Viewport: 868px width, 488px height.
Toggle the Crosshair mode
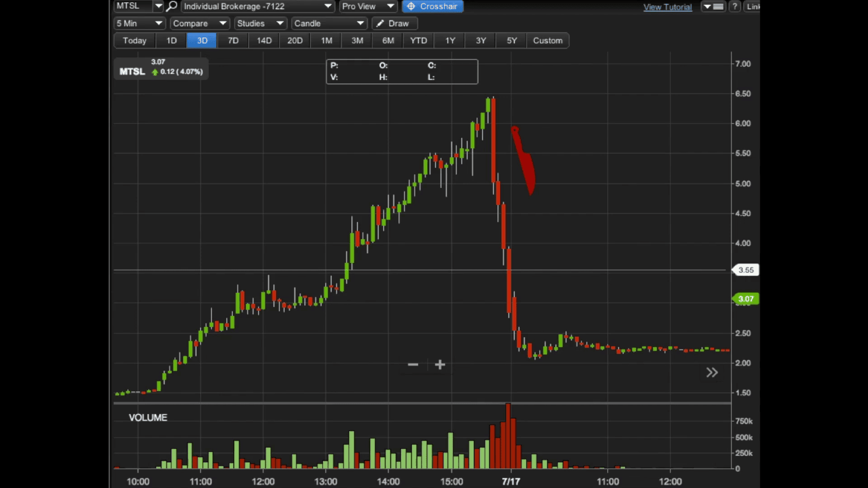433,6
